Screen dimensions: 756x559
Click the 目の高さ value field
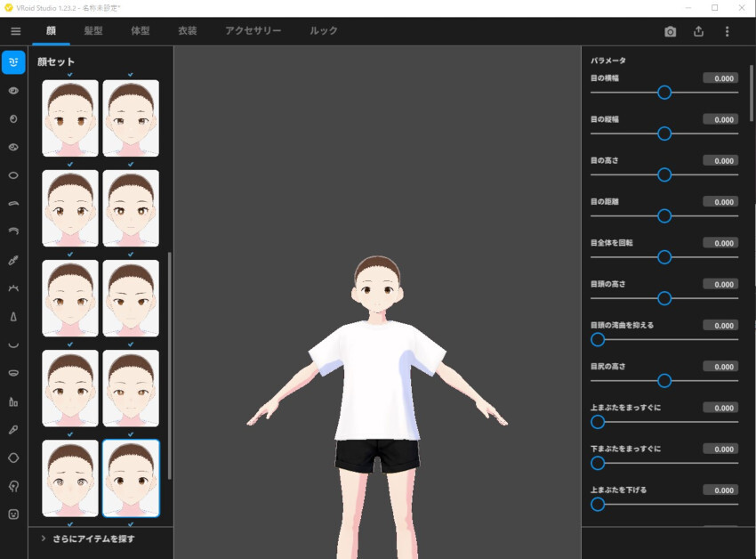[x=720, y=161]
